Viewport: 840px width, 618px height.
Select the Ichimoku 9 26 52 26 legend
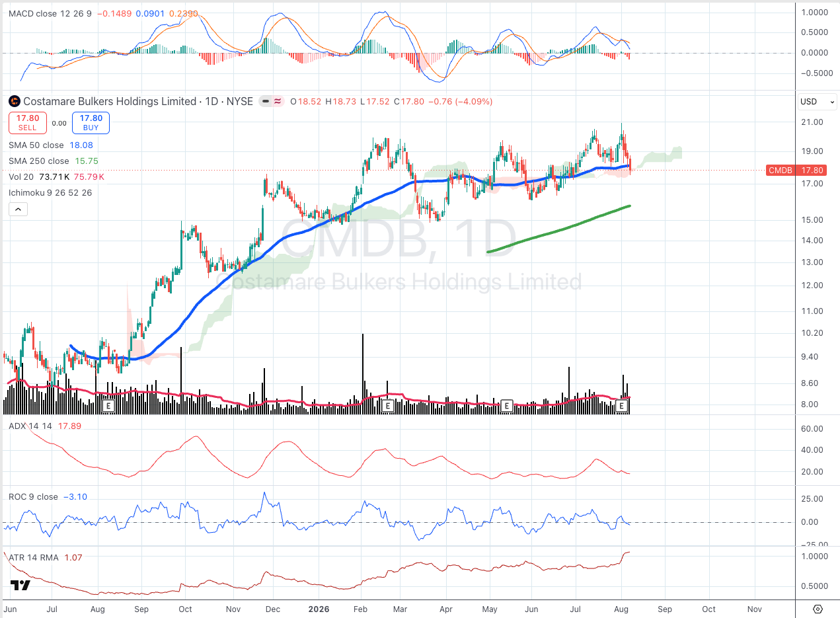coord(50,192)
